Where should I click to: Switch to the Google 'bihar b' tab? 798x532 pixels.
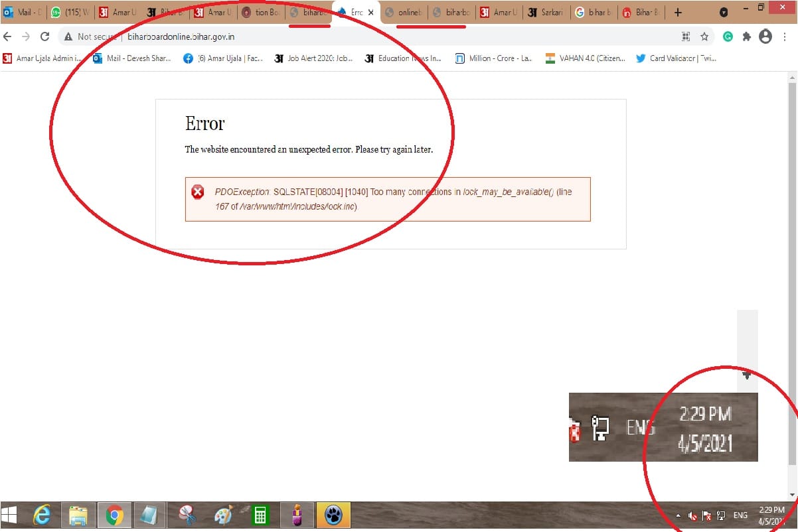(x=594, y=12)
